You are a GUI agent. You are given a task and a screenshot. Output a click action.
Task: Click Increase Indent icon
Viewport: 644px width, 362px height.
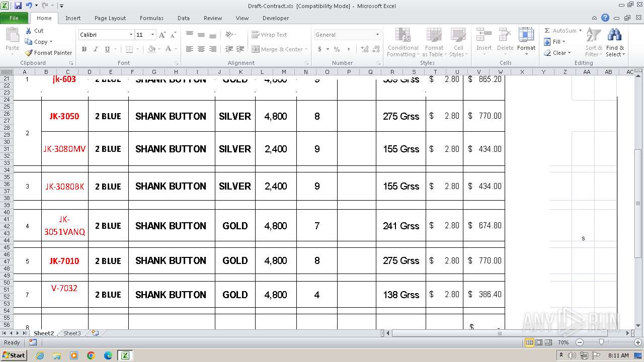click(x=240, y=49)
